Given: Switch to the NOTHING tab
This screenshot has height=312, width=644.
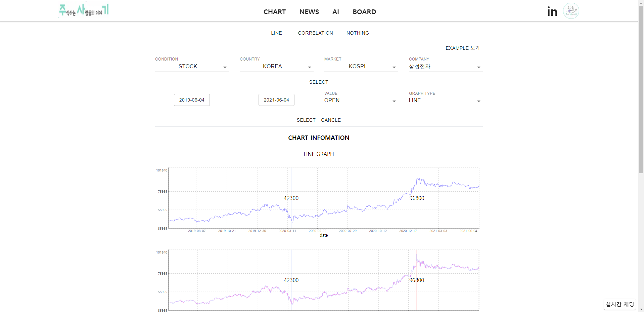Looking at the screenshot, I should pos(357,33).
